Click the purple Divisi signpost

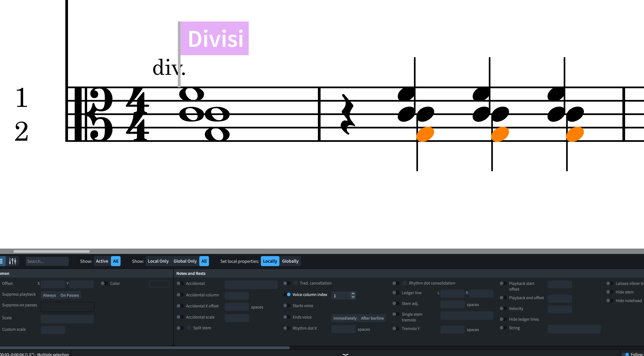click(x=214, y=38)
